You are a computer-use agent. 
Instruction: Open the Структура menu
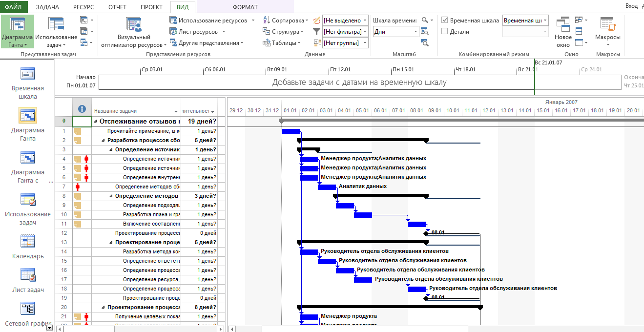[283, 32]
